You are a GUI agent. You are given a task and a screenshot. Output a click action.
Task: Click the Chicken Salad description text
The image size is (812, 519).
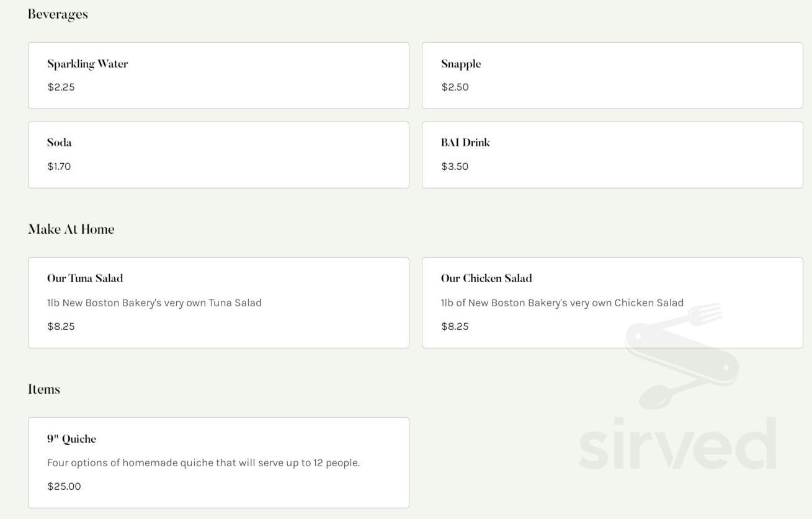[562, 303]
